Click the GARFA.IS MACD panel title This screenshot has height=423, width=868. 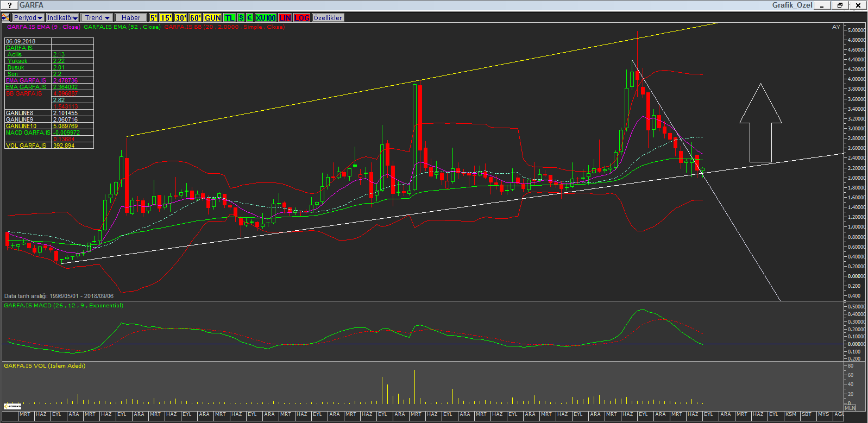64,306
